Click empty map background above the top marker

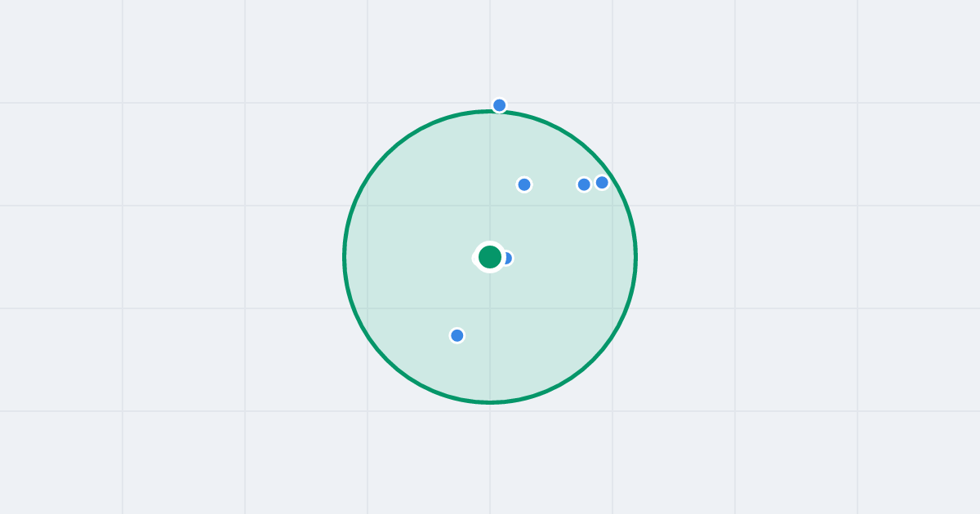(500, 49)
